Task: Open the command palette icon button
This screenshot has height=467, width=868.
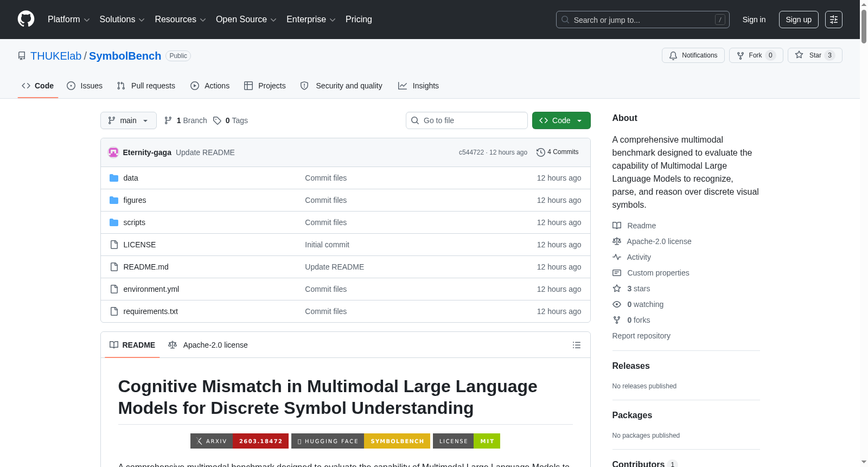Action: click(x=834, y=20)
